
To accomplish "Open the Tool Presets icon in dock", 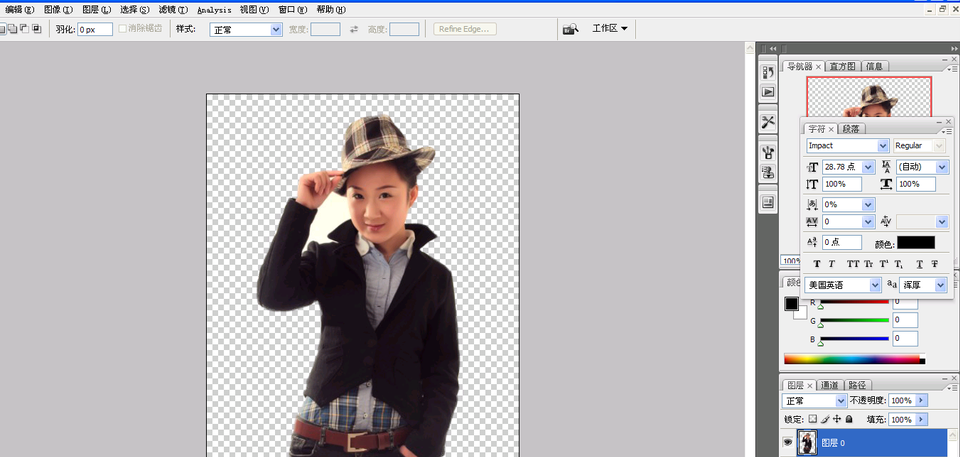I will coord(768,122).
